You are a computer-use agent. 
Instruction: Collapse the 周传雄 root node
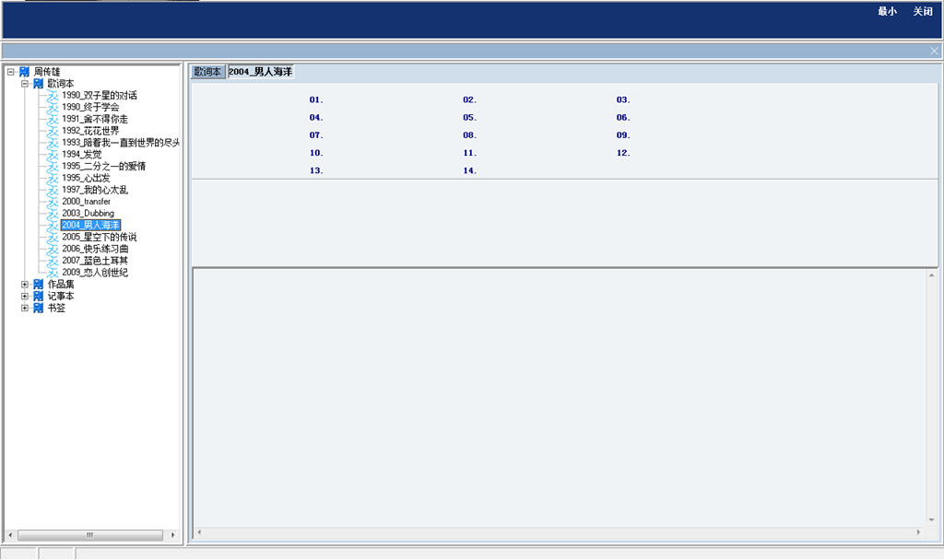[11, 72]
